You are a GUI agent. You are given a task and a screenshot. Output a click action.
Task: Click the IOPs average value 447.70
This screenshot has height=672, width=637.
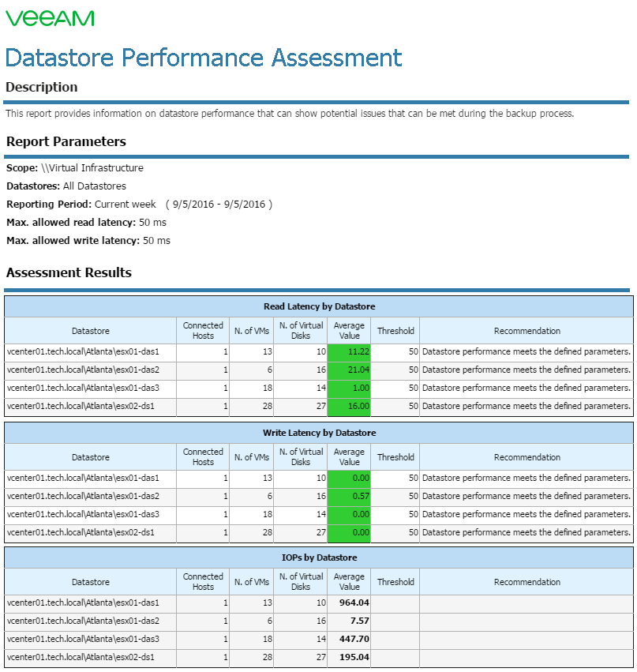(x=354, y=639)
